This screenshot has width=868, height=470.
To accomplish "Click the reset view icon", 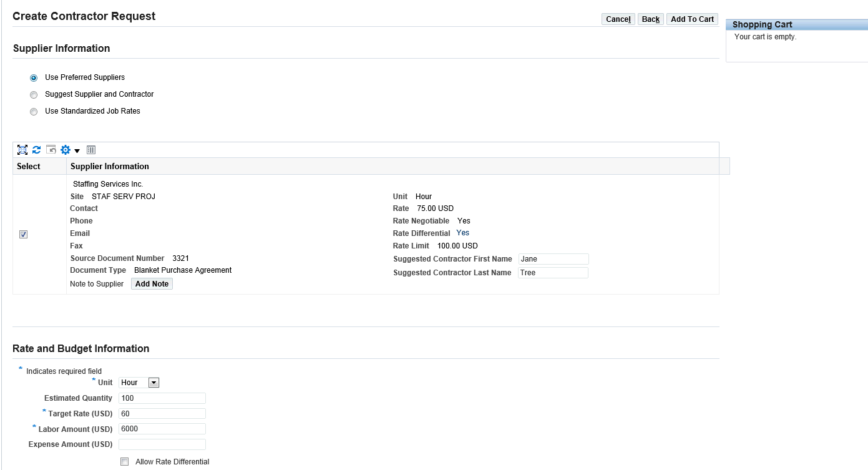I will coord(51,150).
